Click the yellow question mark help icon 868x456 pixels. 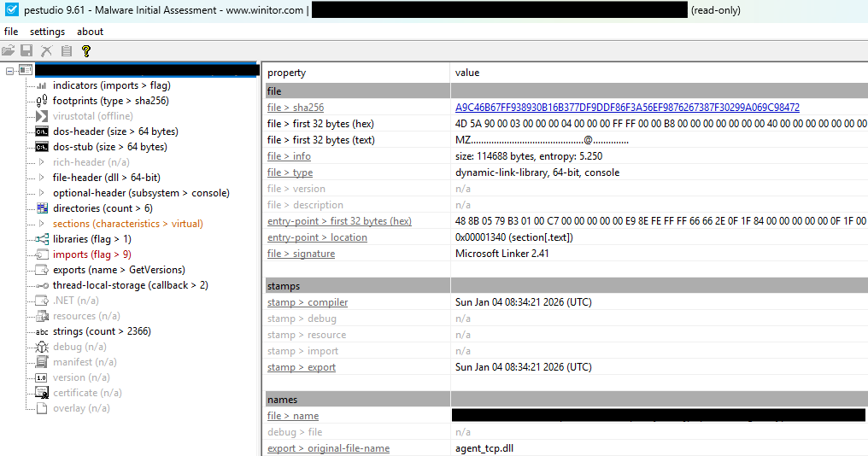[85, 51]
